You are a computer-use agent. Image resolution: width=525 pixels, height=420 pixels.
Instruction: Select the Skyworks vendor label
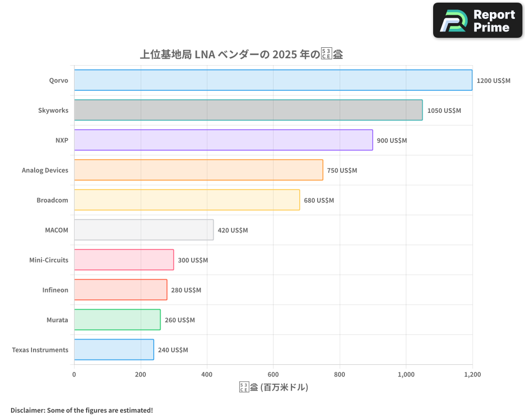53,110
